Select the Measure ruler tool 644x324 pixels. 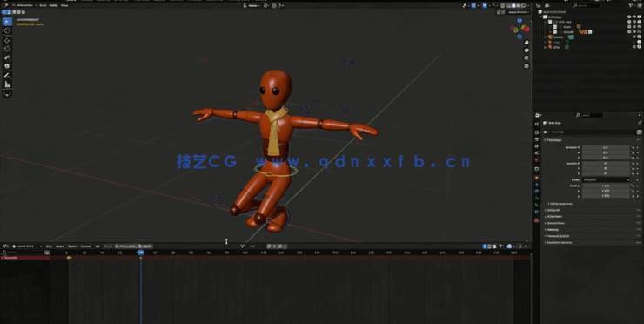click(7, 84)
